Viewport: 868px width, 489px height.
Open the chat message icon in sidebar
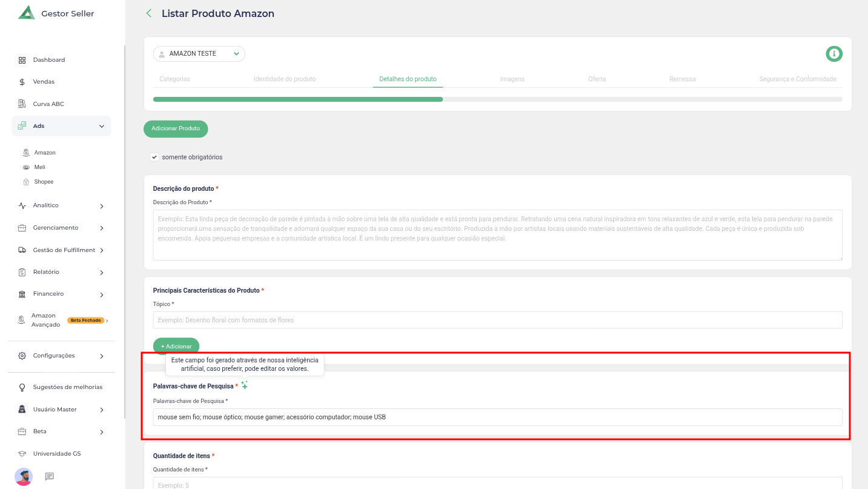pyautogui.click(x=50, y=477)
